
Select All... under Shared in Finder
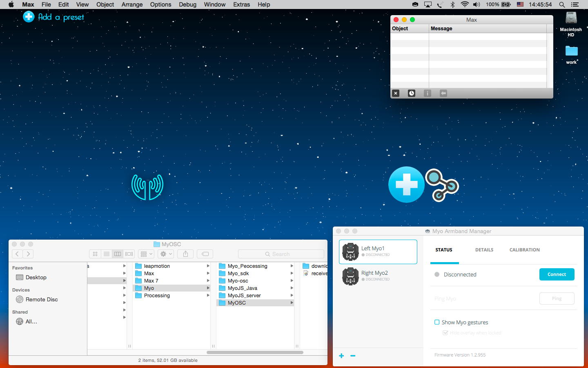[x=31, y=321]
